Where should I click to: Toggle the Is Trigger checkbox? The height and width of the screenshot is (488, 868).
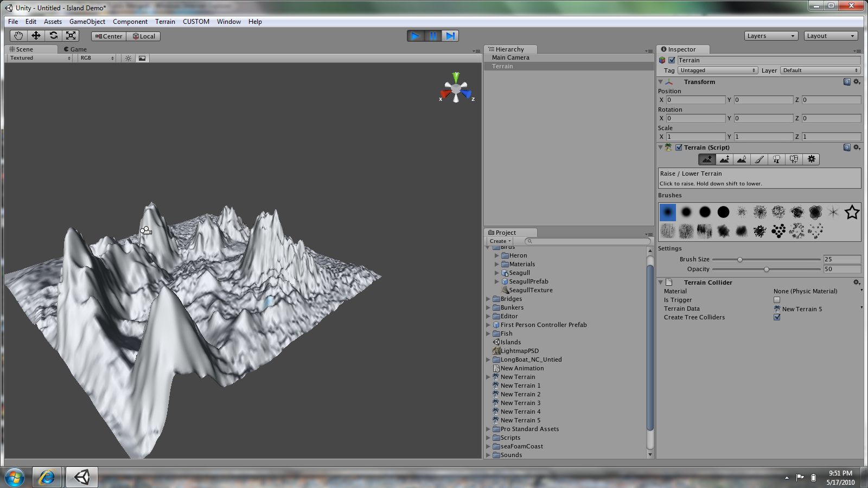pos(777,300)
